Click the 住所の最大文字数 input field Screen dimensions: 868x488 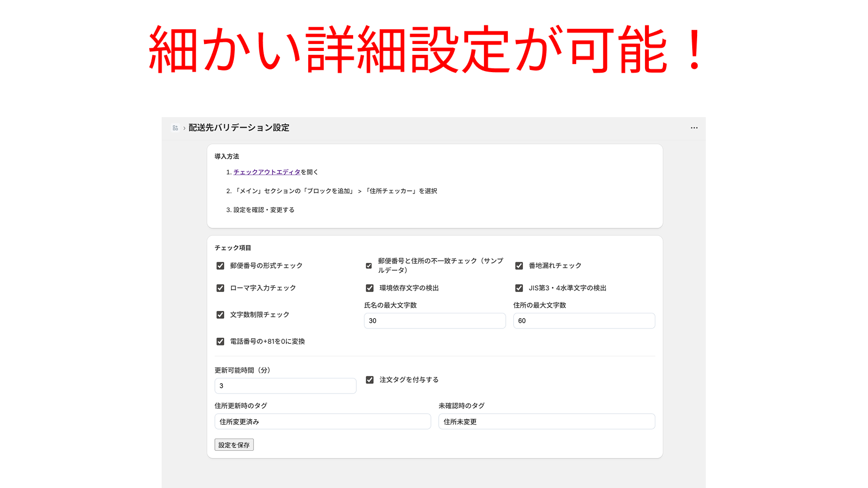tap(584, 321)
